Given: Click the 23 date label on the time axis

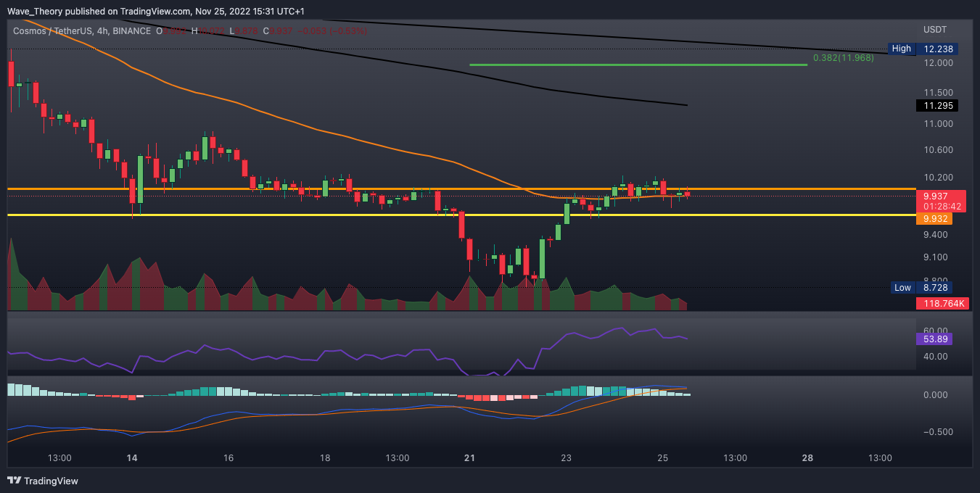Looking at the screenshot, I should click(x=567, y=458).
